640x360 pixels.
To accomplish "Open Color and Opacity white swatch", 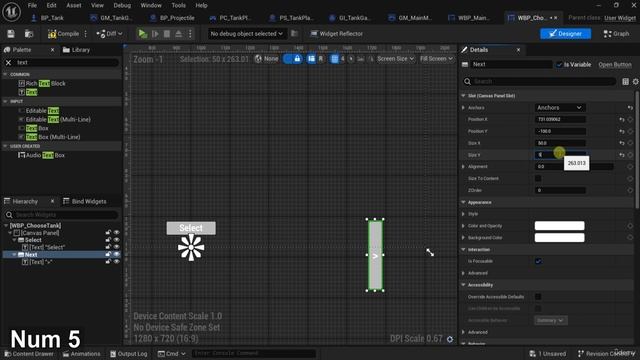I will 559,226.
